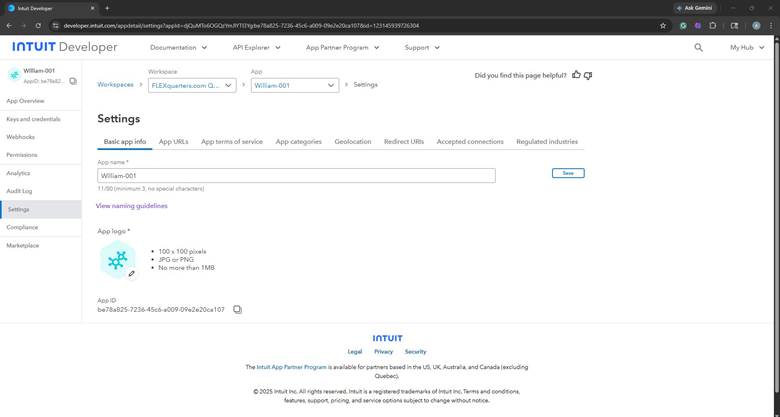This screenshot has height=417, width=780.
Task: Copy the App ID below the logo
Action: tap(237, 310)
